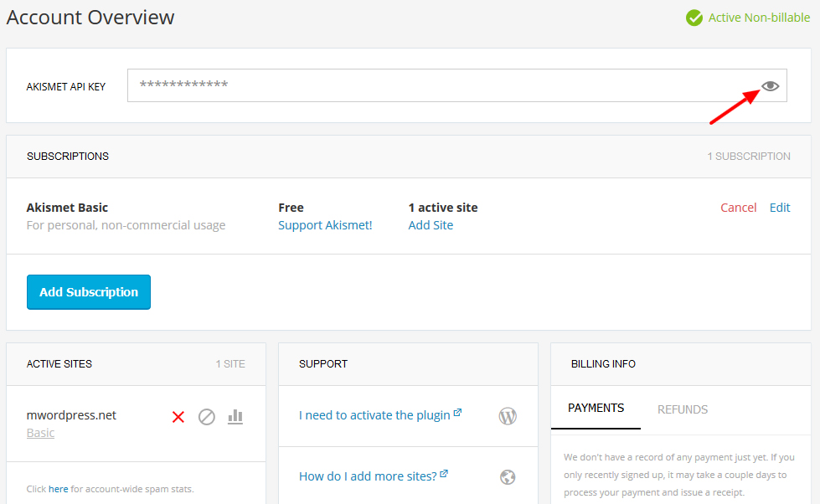This screenshot has height=504, width=820.
Task: Open the Support Akismet! link
Action: coord(325,225)
